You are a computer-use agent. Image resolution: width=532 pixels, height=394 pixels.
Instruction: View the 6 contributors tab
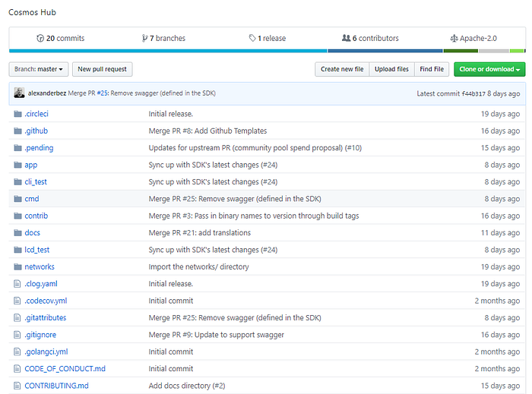(370, 38)
